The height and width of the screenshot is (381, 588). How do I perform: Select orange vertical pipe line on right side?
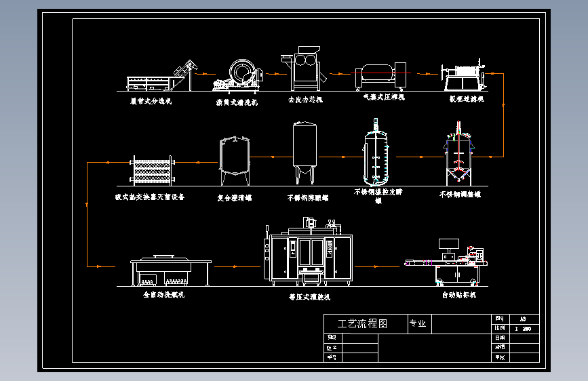pos(503,115)
